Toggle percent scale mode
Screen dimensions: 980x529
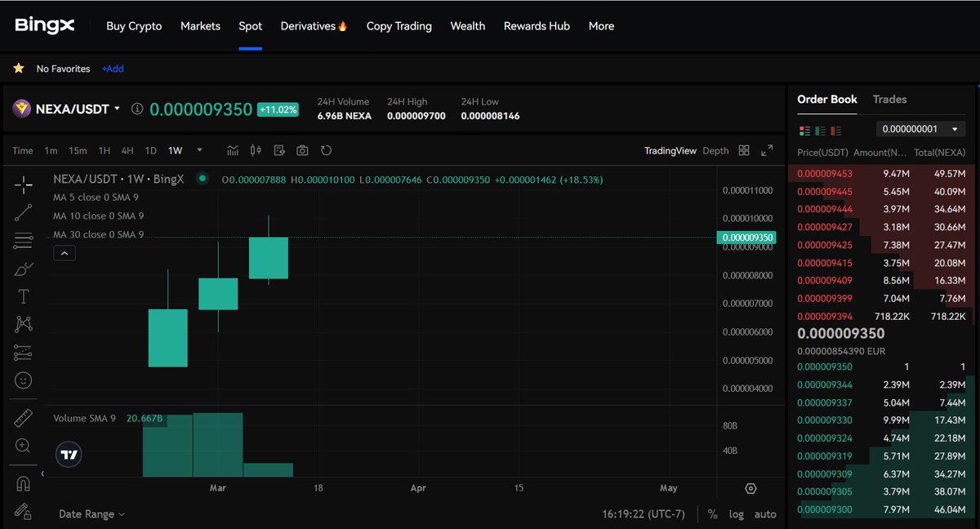(x=713, y=514)
